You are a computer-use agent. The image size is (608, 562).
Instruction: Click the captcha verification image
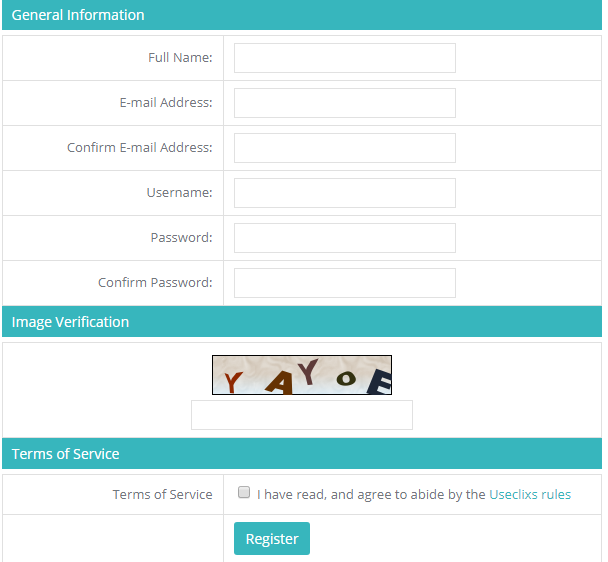pos(301,375)
